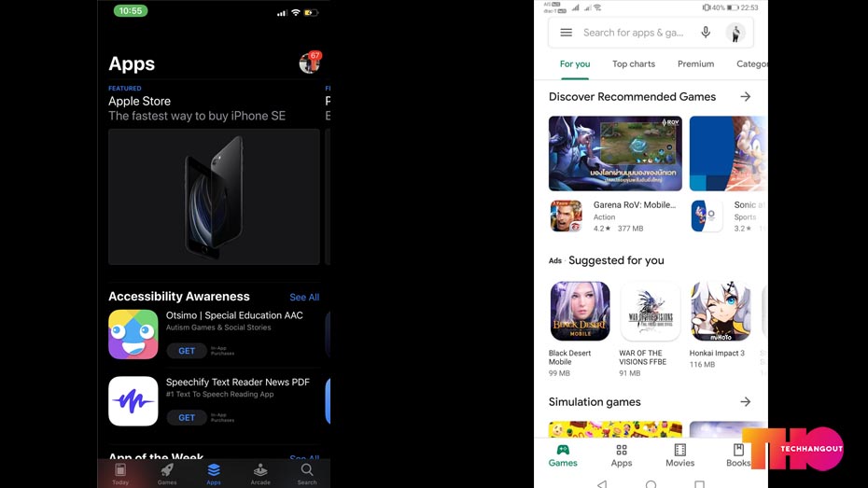Open the Games rocket tab in App Store
The width and height of the screenshot is (868, 488).
pos(167,474)
